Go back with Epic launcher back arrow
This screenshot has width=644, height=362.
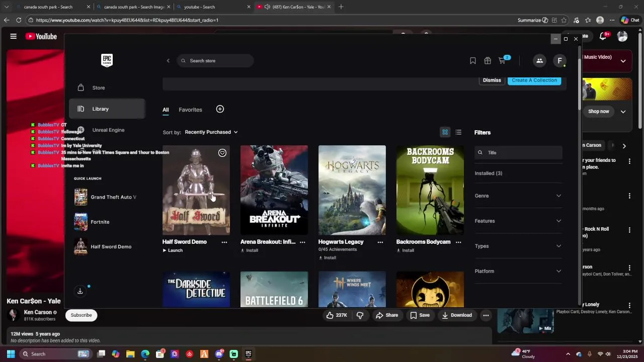pyautogui.click(x=168, y=61)
